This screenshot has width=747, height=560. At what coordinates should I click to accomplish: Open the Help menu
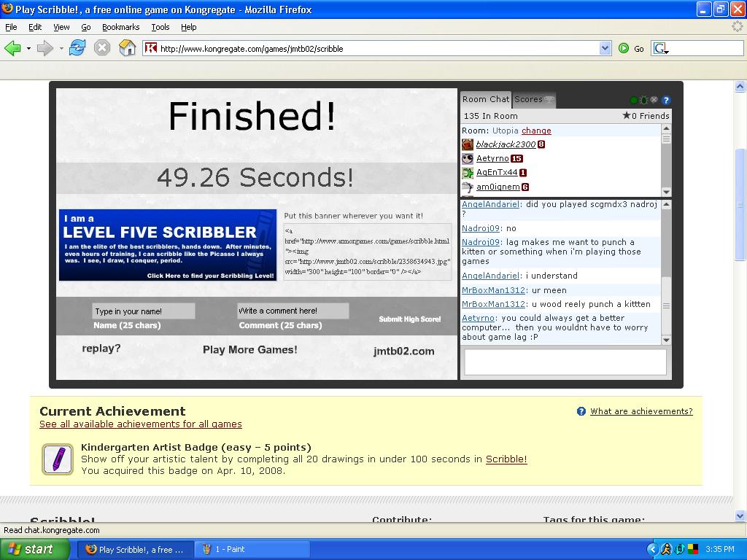(x=189, y=27)
